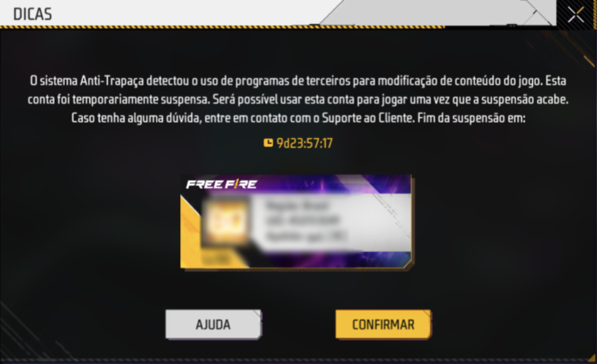Click the 'Suporte ao Cliente' text
Screen dimensions: 597x364
[x=367, y=118]
